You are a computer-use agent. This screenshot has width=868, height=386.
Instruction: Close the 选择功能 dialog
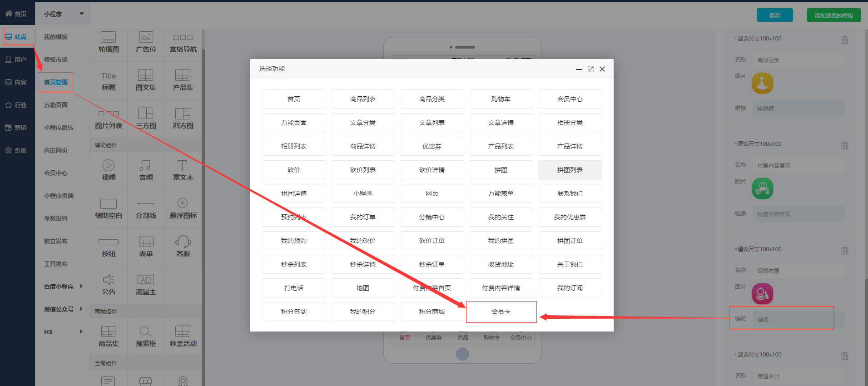602,69
